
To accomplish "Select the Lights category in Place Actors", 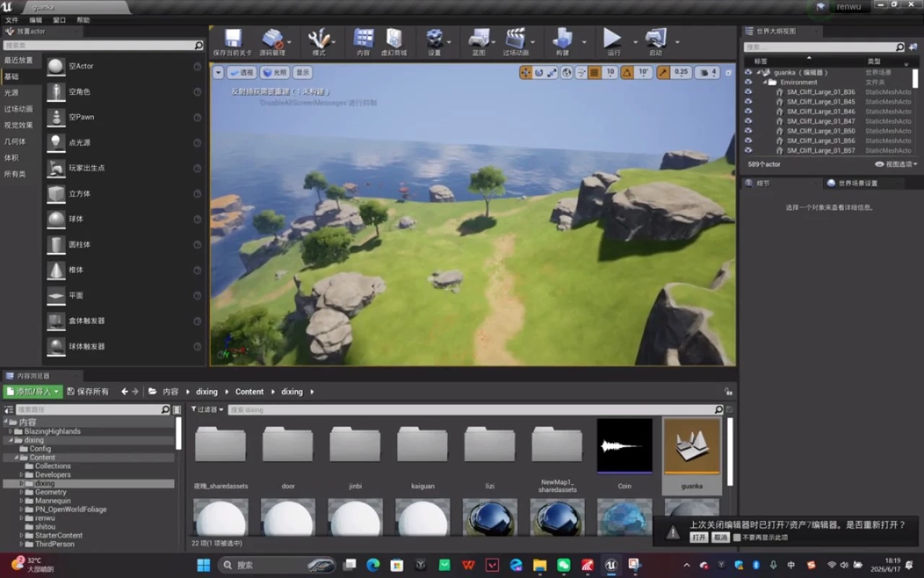I will pyautogui.click(x=12, y=92).
